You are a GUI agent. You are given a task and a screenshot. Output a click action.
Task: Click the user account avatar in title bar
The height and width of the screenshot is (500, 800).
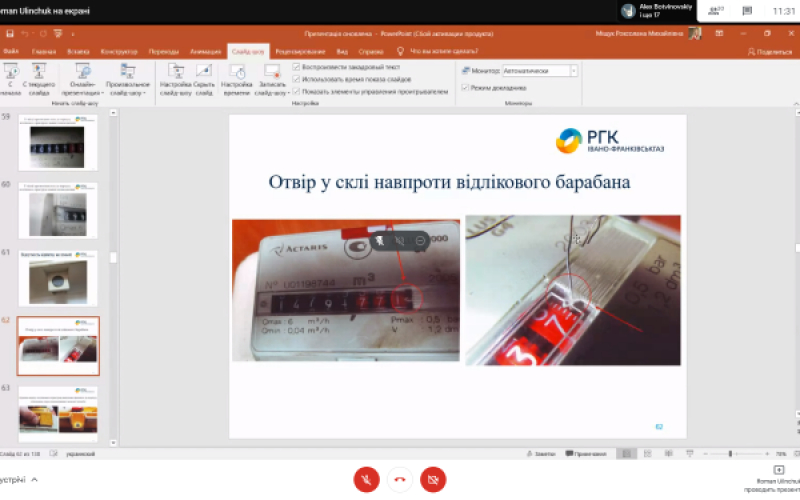pyautogui.click(x=694, y=34)
